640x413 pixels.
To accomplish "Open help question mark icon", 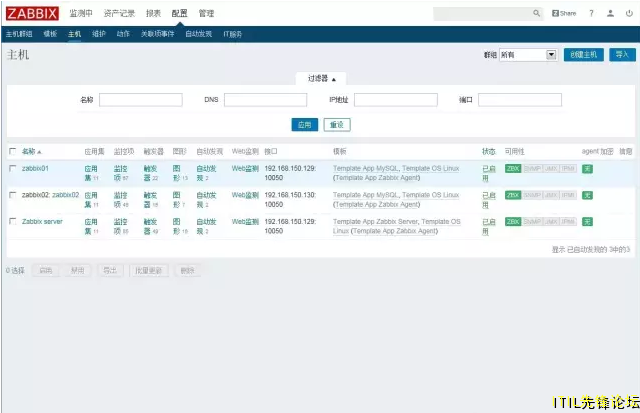I will [591, 13].
